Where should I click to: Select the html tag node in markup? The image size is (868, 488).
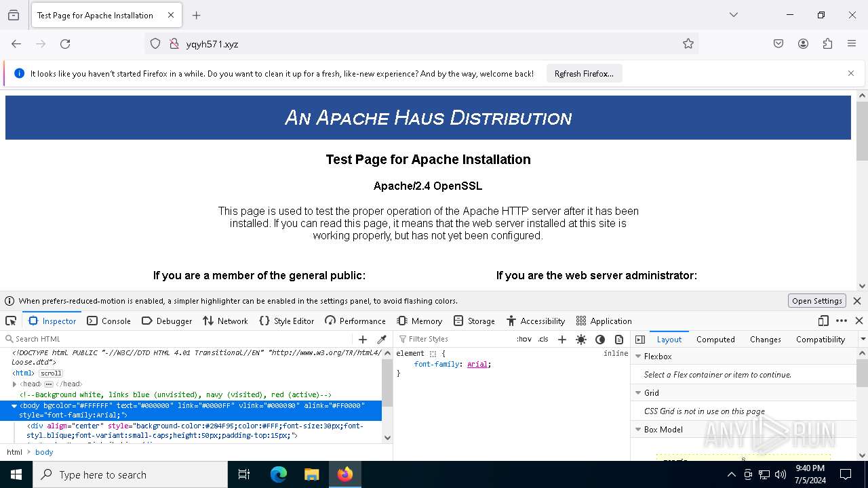[x=24, y=373]
